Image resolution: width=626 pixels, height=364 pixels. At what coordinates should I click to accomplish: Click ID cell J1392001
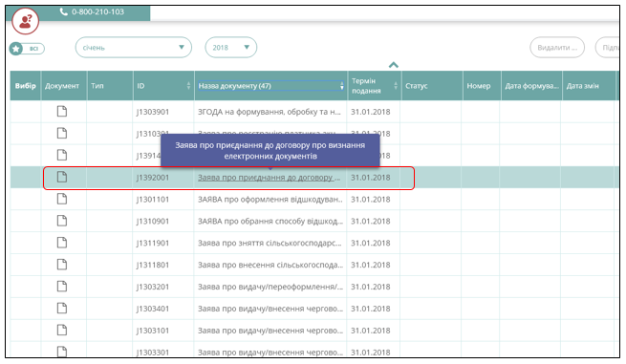(153, 178)
